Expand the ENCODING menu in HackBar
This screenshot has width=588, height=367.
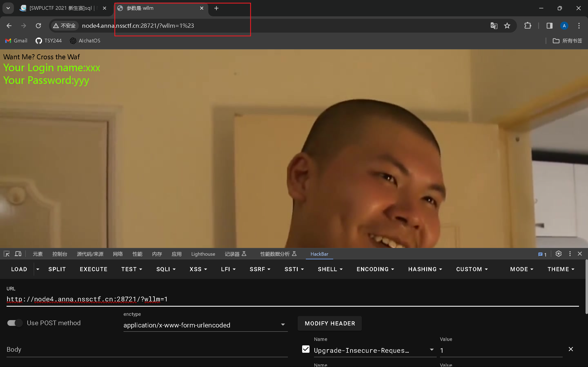[x=375, y=269]
